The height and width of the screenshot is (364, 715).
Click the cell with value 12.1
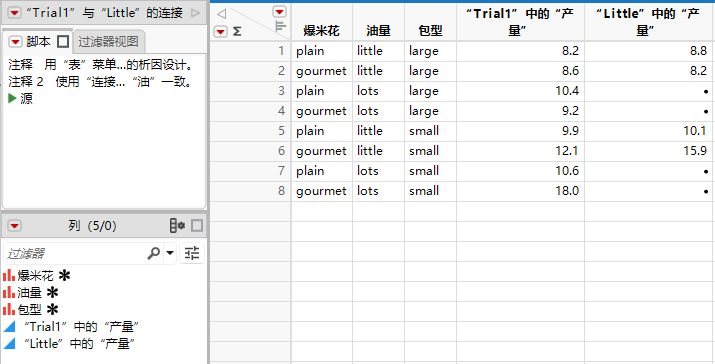click(520, 151)
